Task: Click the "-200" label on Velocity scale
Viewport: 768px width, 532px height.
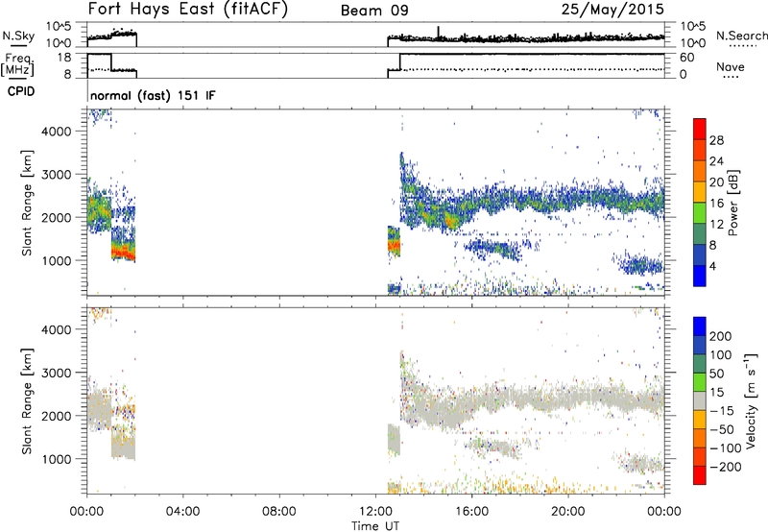Action: pyautogui.click(x=725, y=467)
